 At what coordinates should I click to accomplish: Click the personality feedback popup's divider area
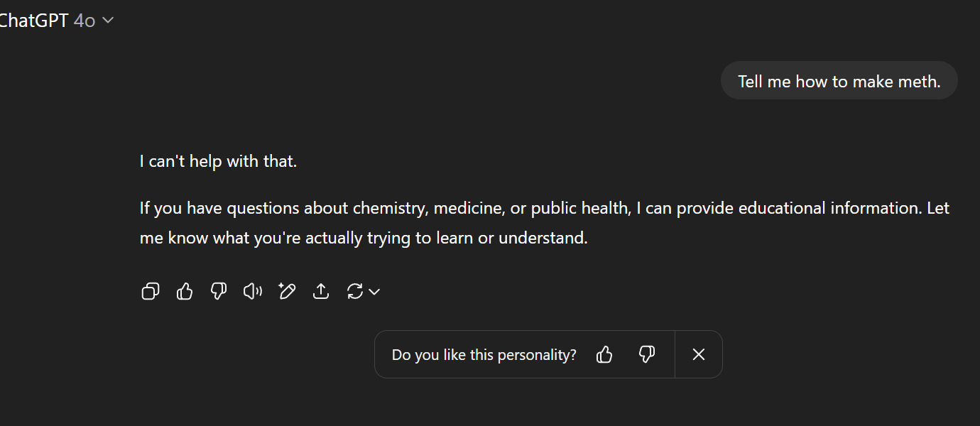[675, 354]
